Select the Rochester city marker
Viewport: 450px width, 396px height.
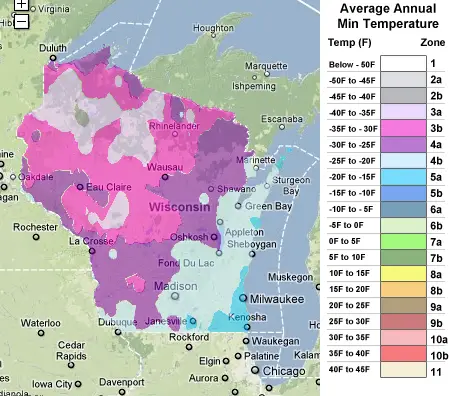coord(36,237)
